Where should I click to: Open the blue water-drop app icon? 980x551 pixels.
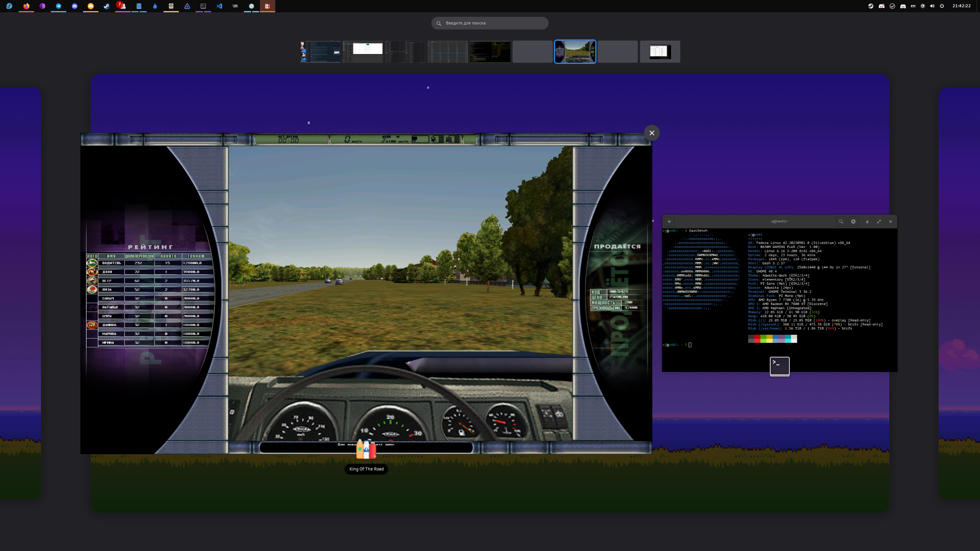click(x=155, y=6)
